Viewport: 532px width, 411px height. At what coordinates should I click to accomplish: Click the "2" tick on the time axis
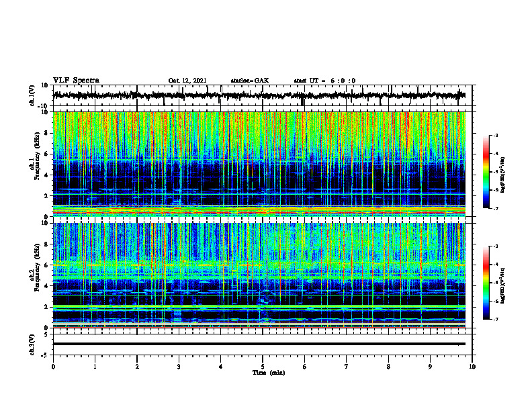[137, 367]
